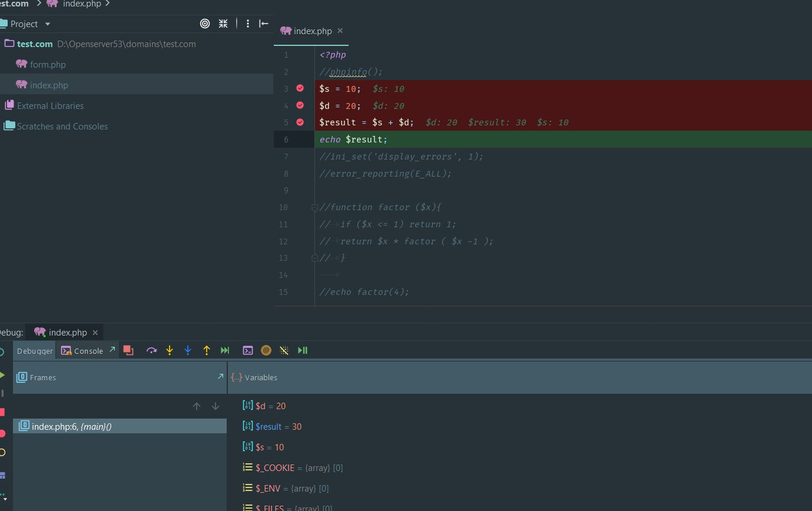Screen dimensions: 812x511
Task: Open the Project view dropdown
Action: 48,24
